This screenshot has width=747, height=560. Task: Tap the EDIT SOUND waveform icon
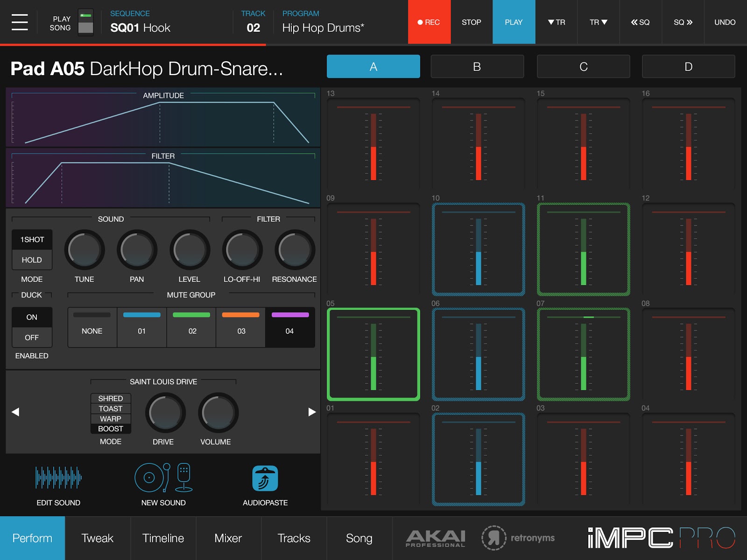(58, 478)
